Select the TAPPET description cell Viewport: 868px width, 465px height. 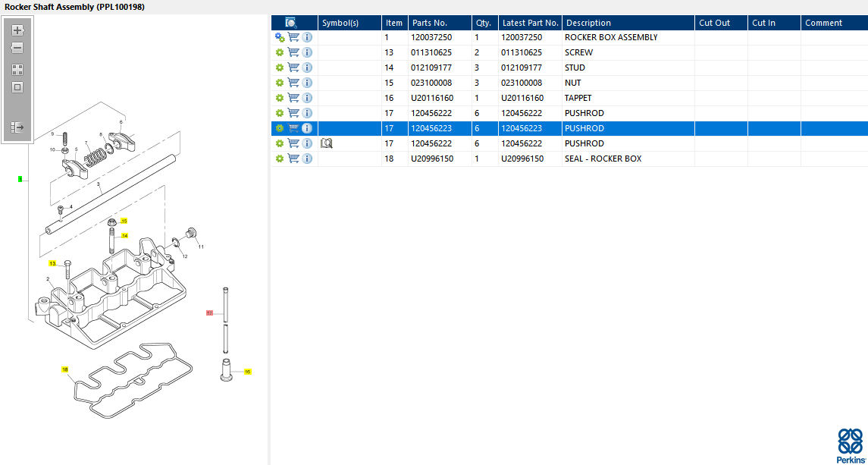click(x=628, y=98)
